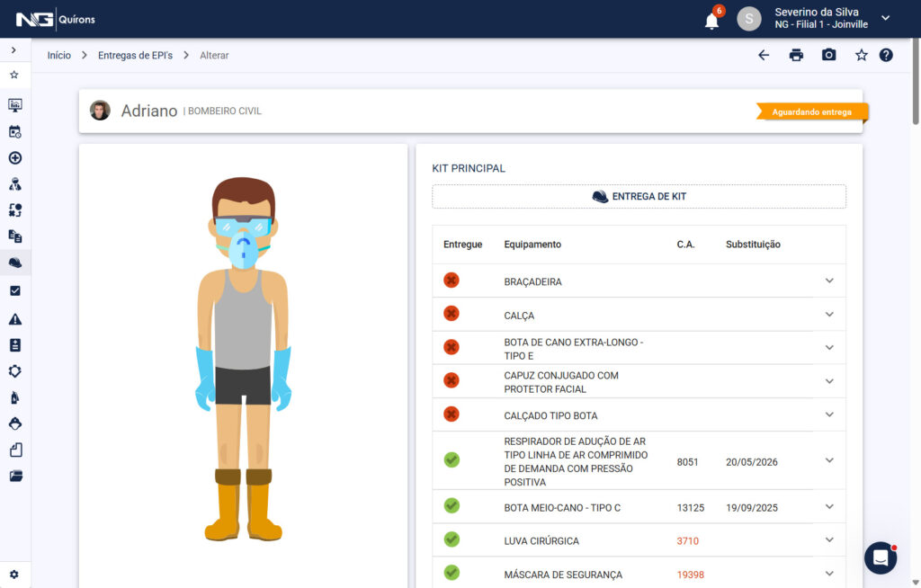Image resolution: width=921 pixels, height=588 pixels.
Task: Open settings gear at sidebar bottom
Action: (14, 575)
